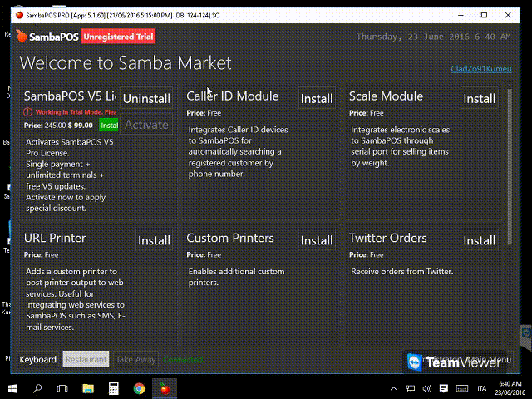Image resolution: width=532 pixels, height=399 pixels.
Task: Click the market list scrollbar
Action: tap(510, 166)
